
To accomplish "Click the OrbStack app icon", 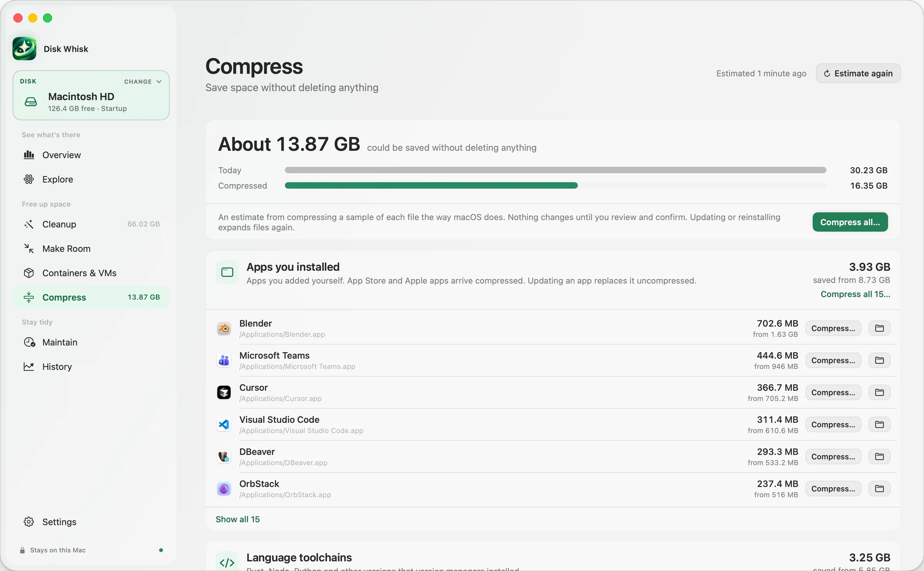I will click(224, 489).
